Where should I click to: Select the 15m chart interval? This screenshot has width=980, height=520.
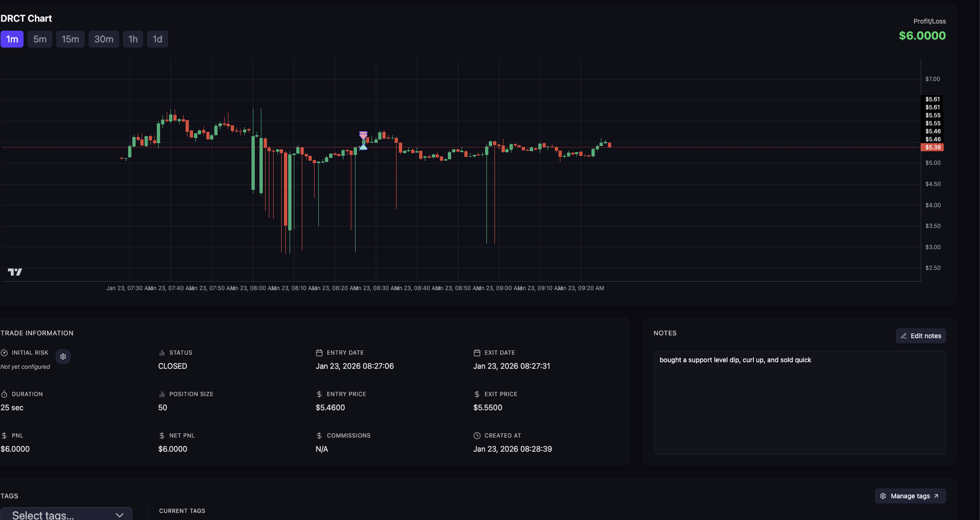coord(70,39)
